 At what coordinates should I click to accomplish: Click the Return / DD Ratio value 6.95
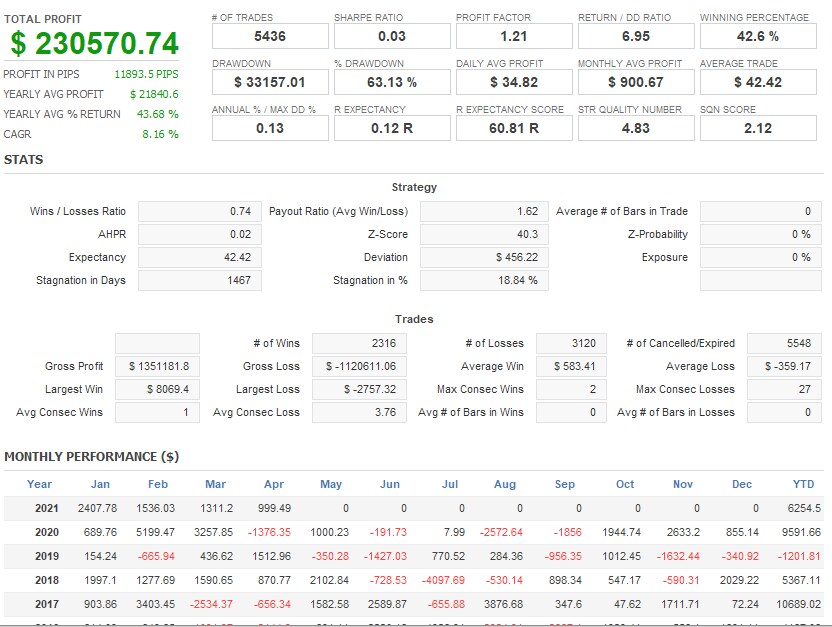(x=636, y=37)
